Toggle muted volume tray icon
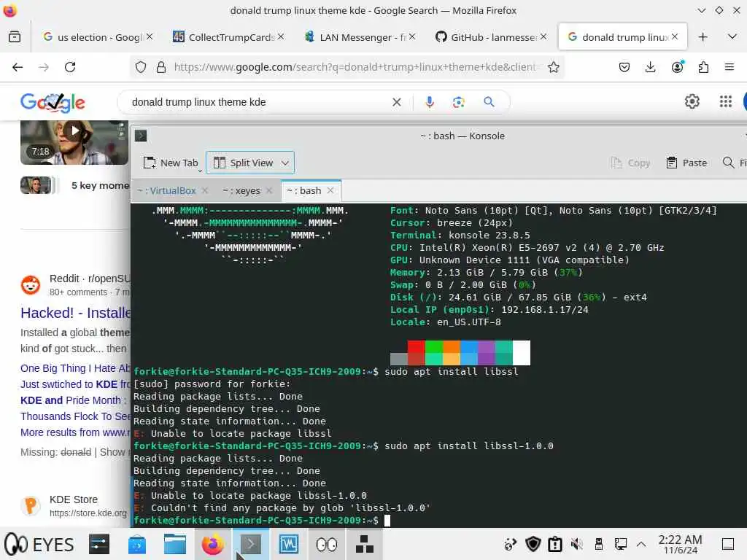 coord(576,544)
